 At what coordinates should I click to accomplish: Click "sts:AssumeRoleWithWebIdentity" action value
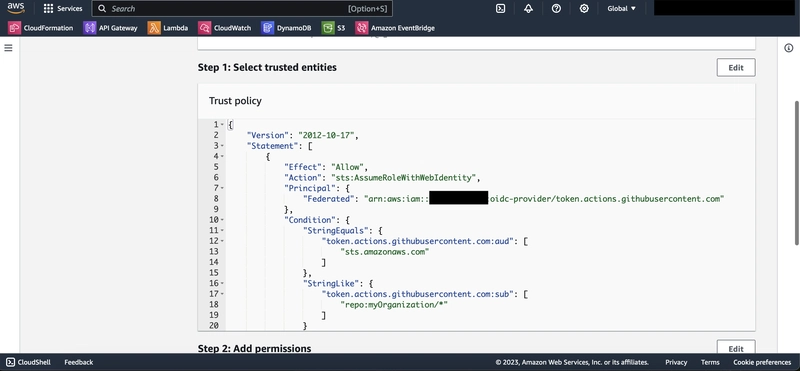click(x=403, y=178)
